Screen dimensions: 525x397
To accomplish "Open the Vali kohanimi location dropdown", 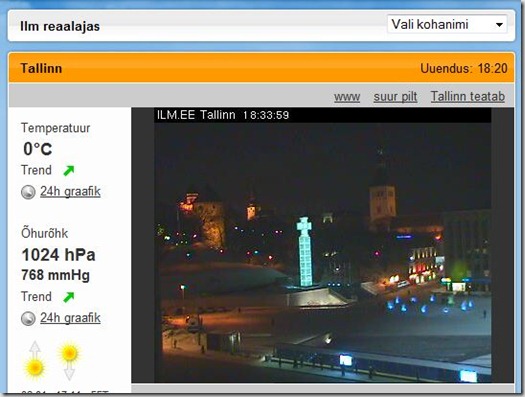I will pos(447,24).
